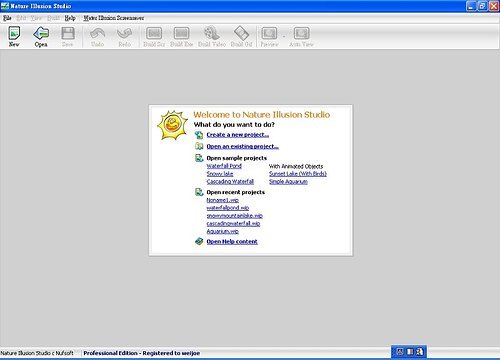Click the icon beside Open sample projects

pos(199,158)
